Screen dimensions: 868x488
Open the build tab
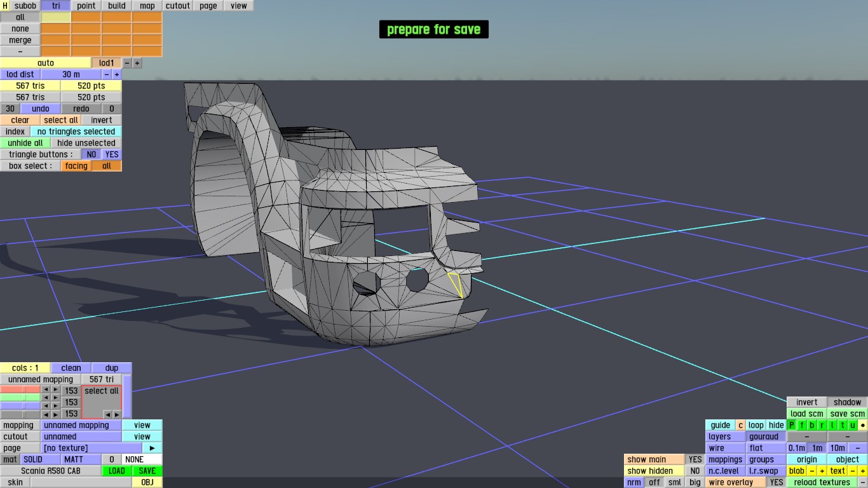click(117, 6)
